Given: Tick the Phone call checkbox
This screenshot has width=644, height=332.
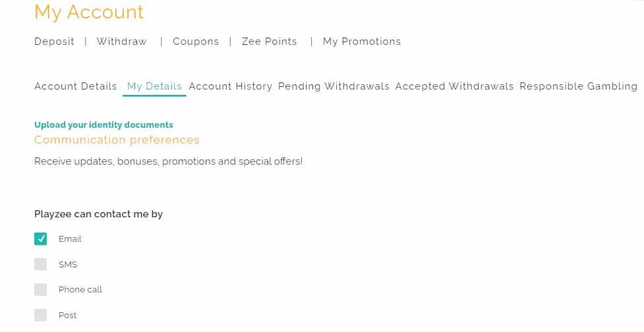Looking at the screenshot, I should pos(41,290).
